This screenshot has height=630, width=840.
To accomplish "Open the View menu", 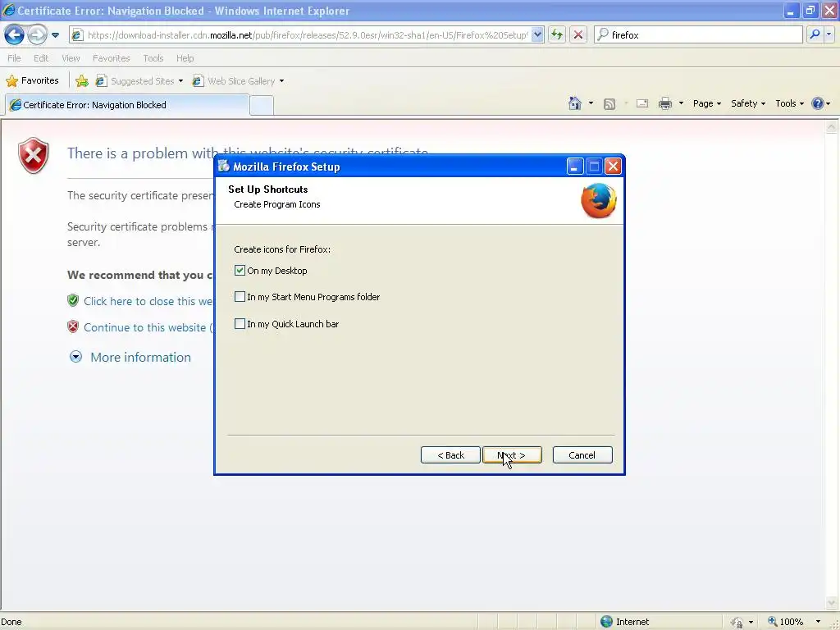I will (x=71, y=58).
